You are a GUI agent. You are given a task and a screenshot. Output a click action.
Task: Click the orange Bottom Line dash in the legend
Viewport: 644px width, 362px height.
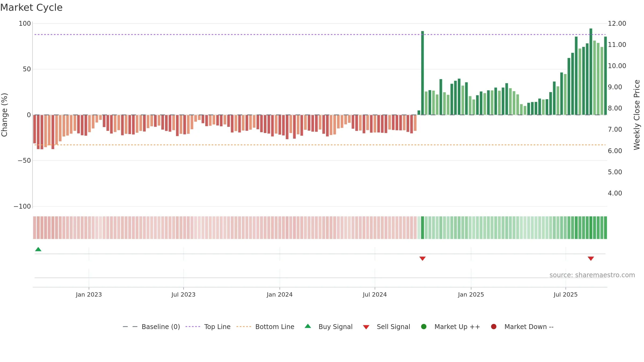pyautogui.click(x=244, y=327)
